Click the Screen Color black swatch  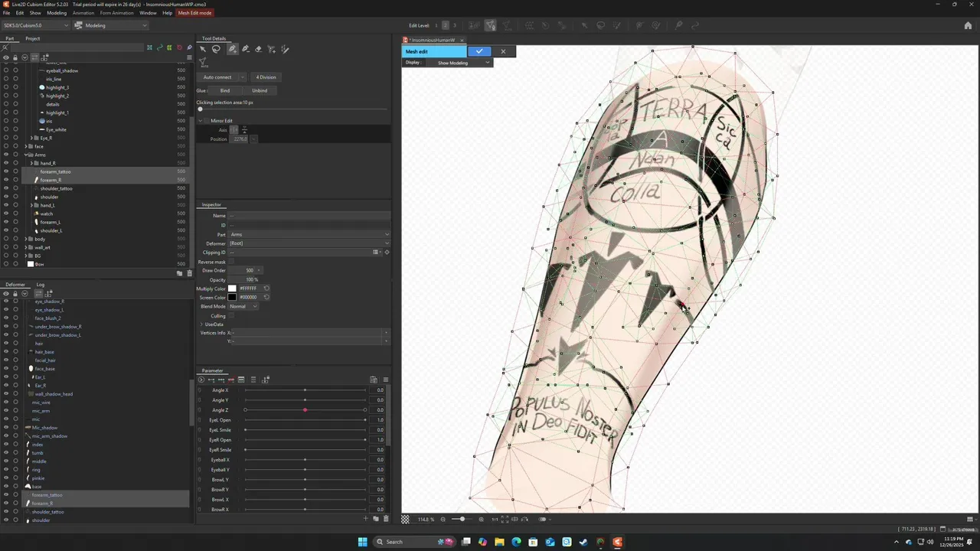pyautogui.click(x=232, y=297)
